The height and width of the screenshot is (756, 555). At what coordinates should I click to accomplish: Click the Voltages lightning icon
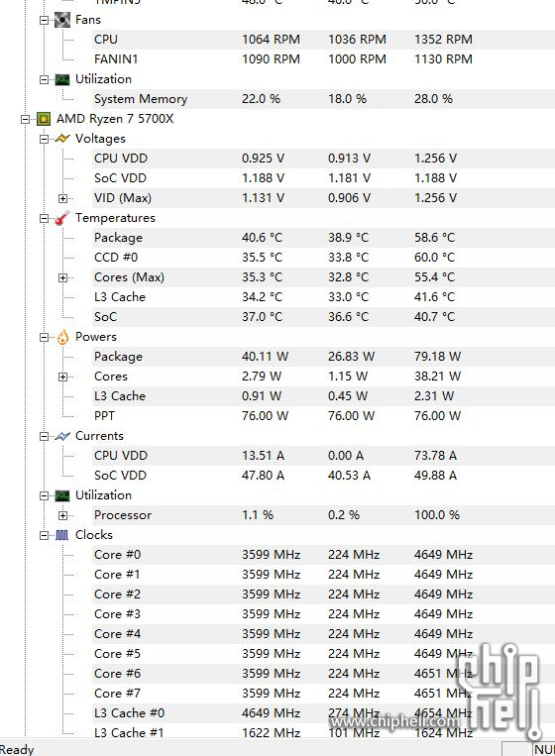(62, 139)
